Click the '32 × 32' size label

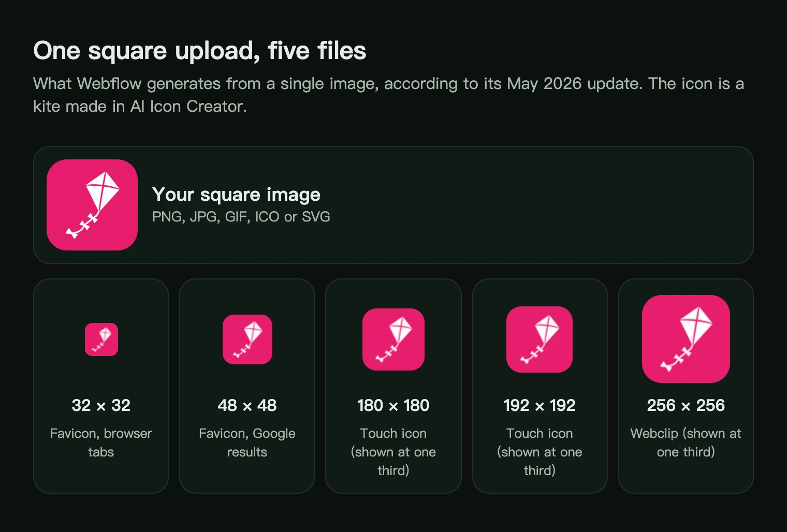tap(101, 405)
